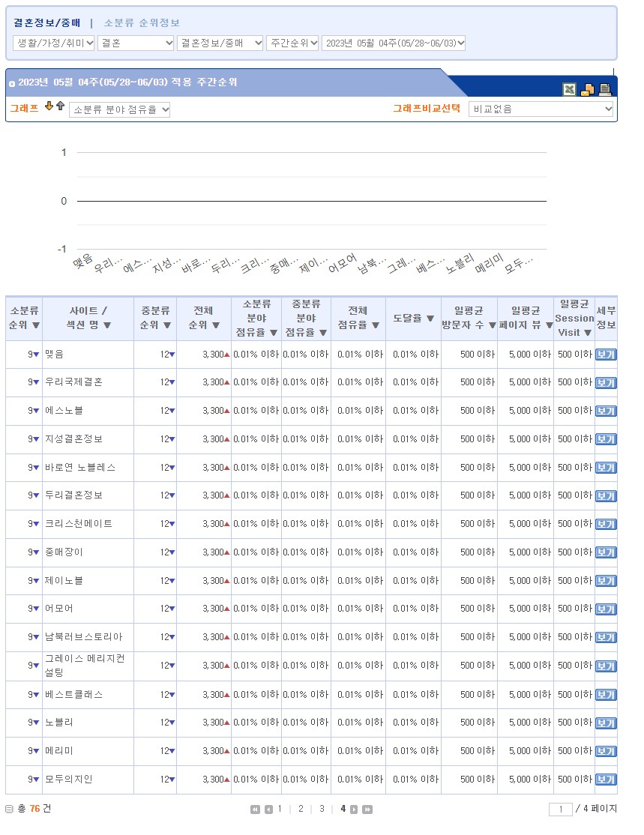Click the copy-window icon beside Excel icon

(x=588, y=90)
